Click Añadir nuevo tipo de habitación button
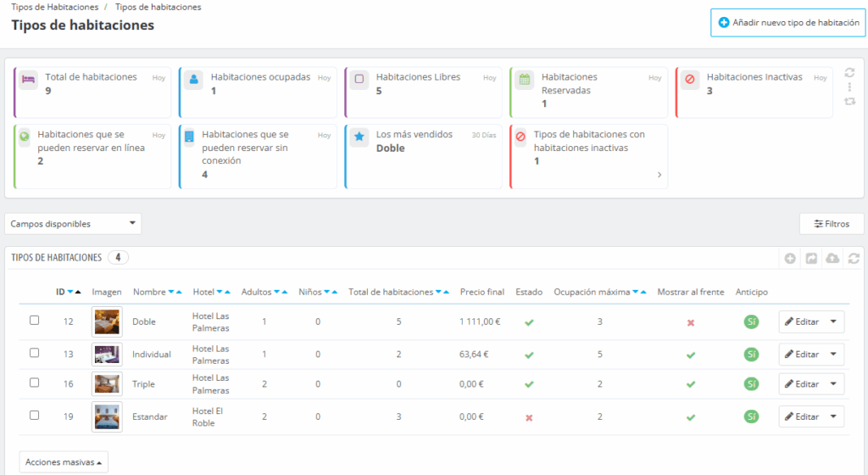The height and width of the screenshot is (475, 868). (x=788, y=23)
